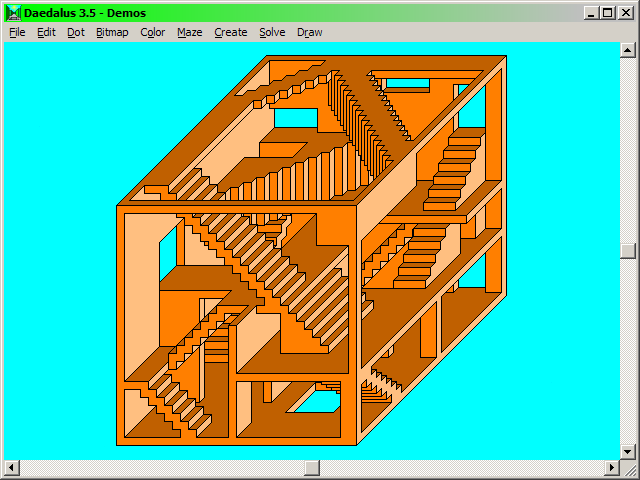Select the Dot menu
This screenshot has height=480, width=640.
coord(76,32)
